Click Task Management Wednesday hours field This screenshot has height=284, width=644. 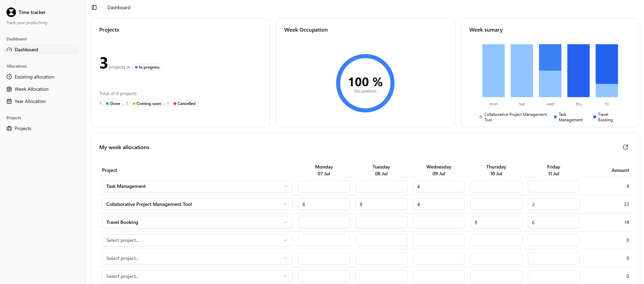pyautogui.click(x=439, y=186)
